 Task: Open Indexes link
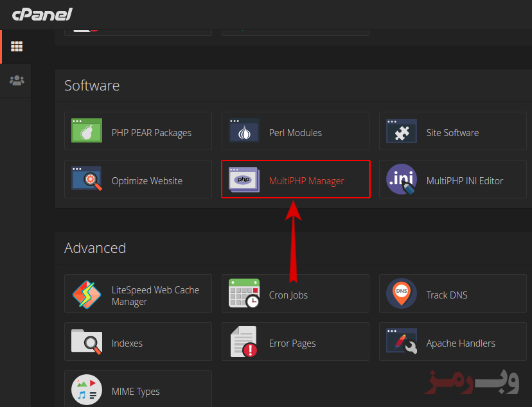click(127, 343)
